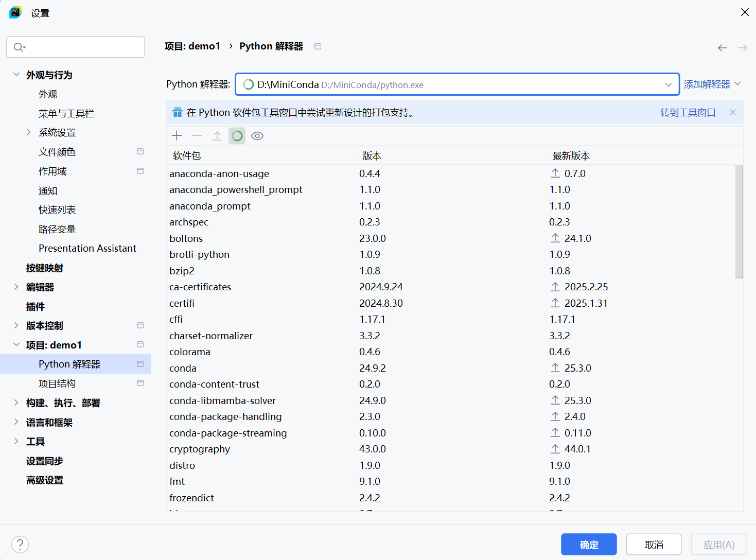Click upgrade arrow icon for conda 25.3.0
Screen dimensions: 756x560
click(x=555, y=368)
